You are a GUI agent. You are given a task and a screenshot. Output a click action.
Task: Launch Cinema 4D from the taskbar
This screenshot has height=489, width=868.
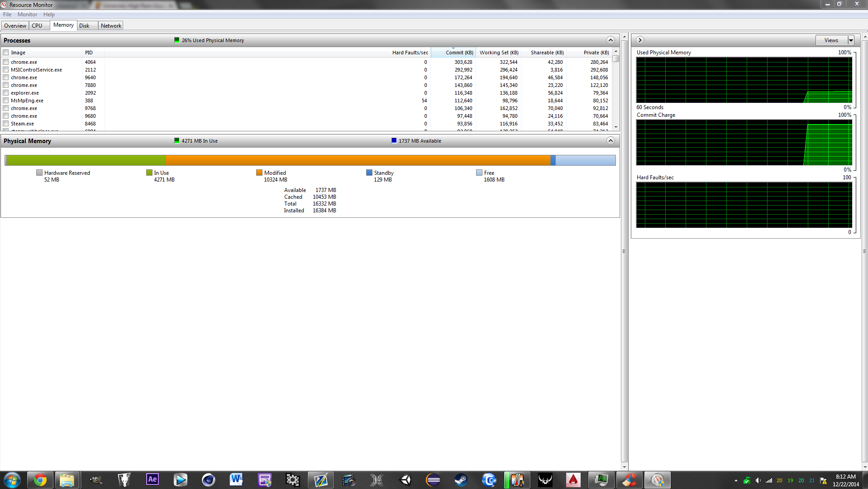(x=208, y=480)
